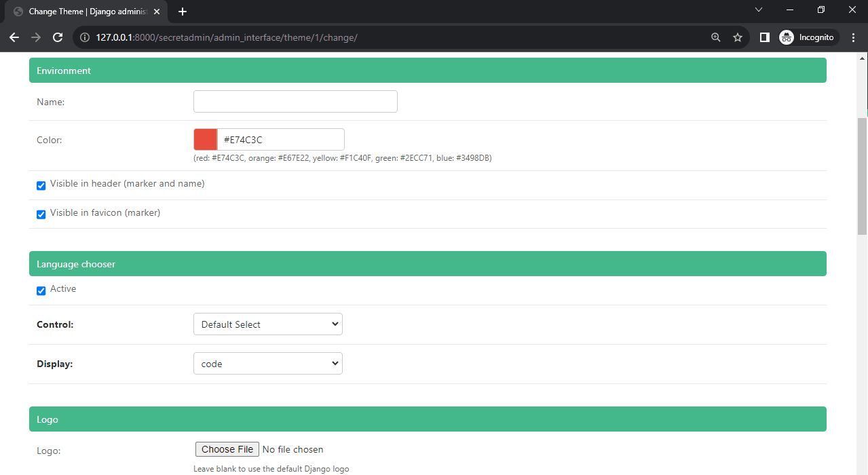The image size is (868, 475).
Task: Close the Change Theme tab
Action: [157, 12]
